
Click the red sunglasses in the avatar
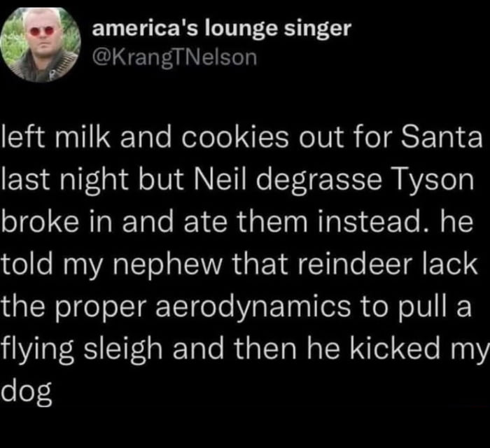pyautogui.click(x=41, y=31)
